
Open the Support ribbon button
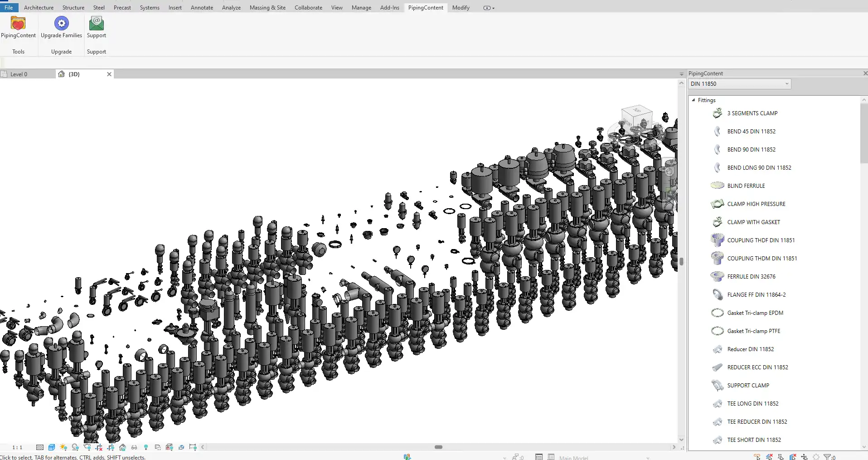coord(96,27)
